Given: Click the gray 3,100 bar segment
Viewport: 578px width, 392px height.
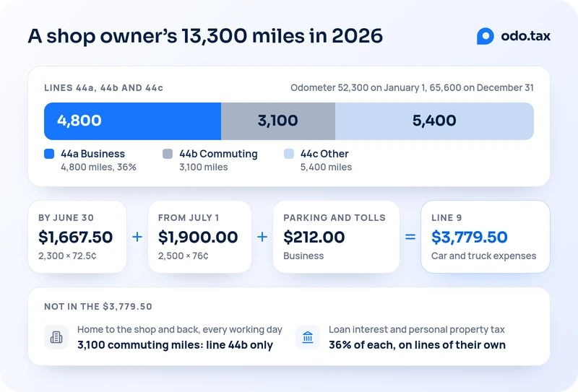Looking at the screenshot, I should [x=278, y=121].
